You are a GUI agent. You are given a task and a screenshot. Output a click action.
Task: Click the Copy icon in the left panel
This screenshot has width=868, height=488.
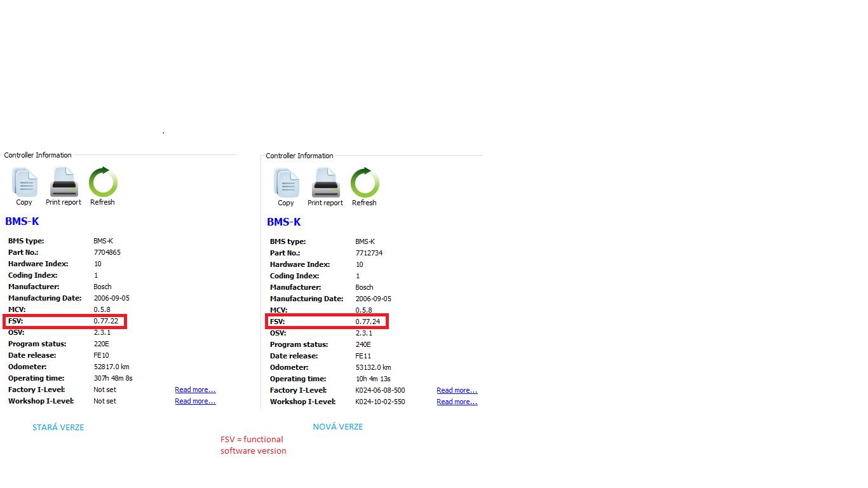(24, 184)
